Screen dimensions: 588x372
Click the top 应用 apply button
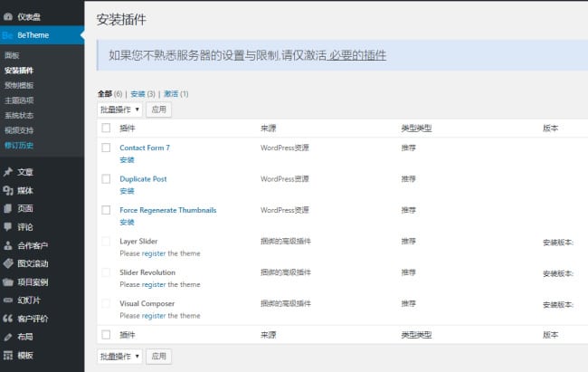coord(159,110)
